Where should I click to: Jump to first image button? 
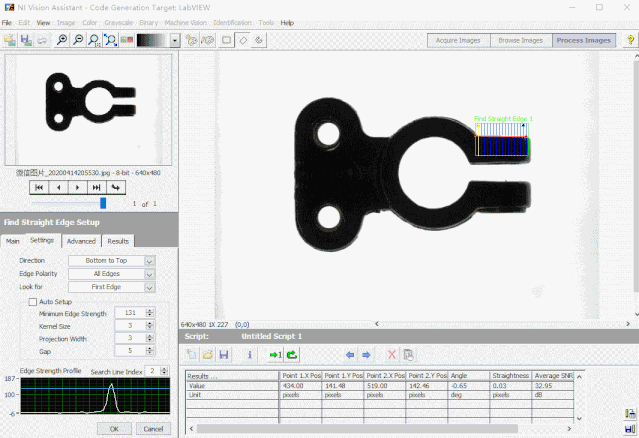39,187
